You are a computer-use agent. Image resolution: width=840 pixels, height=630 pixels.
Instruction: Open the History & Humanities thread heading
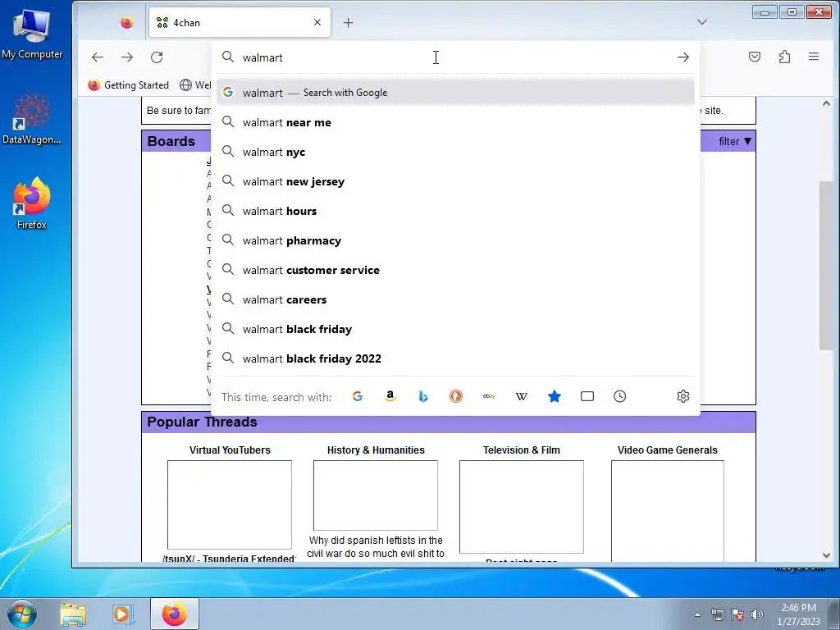pos(376,450)
